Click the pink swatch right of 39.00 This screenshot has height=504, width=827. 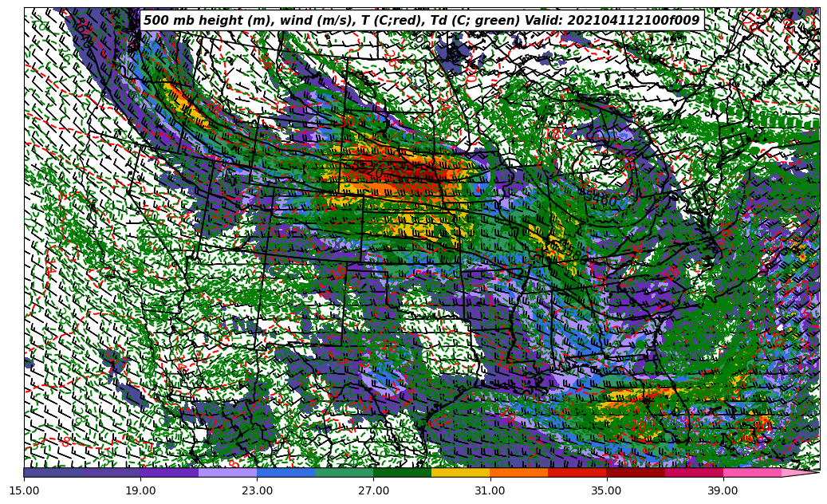[x=751, y=472]
